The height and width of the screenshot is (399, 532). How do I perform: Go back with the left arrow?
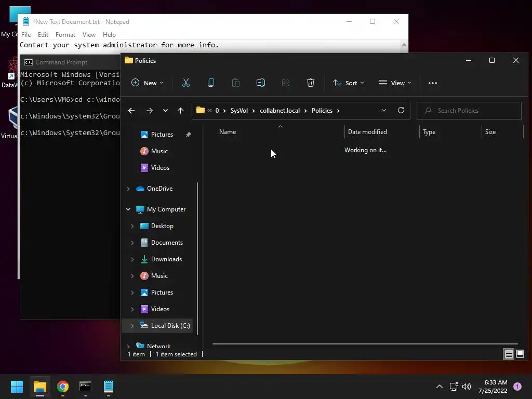coord(131,111)
